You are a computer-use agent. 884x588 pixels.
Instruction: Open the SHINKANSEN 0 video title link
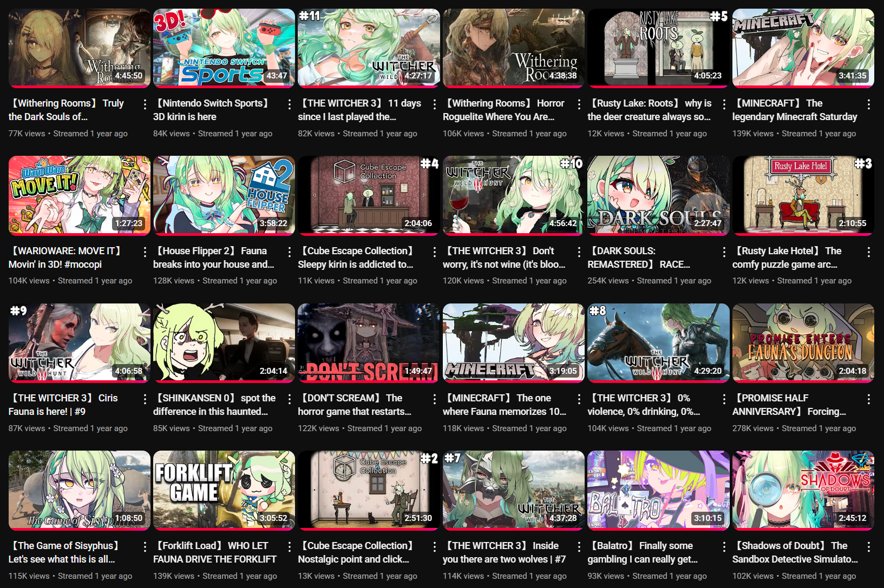pos(215,405)
